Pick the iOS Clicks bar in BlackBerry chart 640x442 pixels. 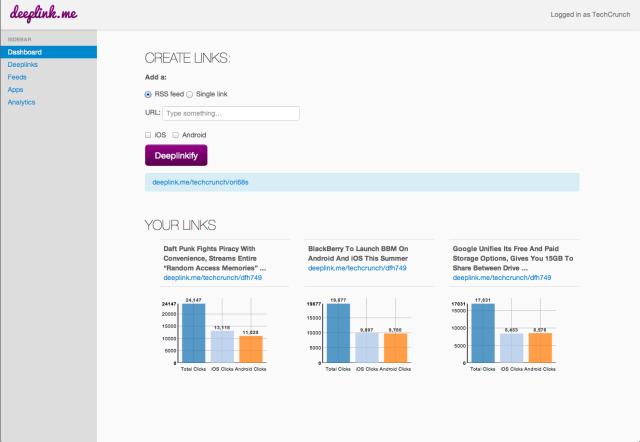[x=367, y=348]
